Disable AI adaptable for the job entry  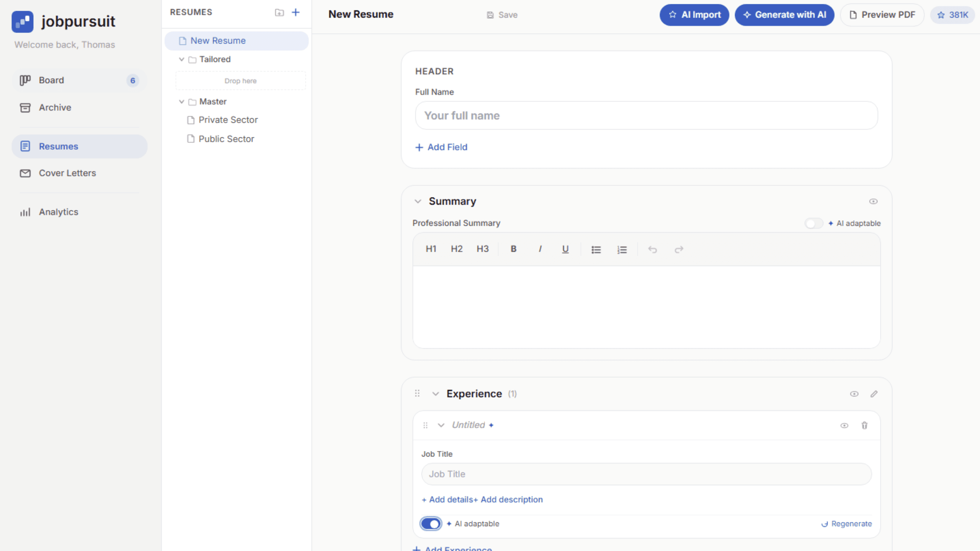click(x=430, y=523)
